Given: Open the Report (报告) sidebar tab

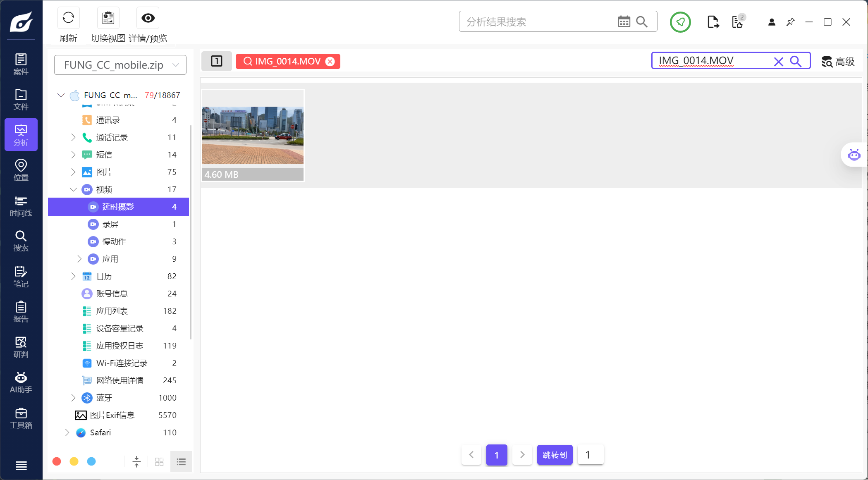Looking at the screenshot, I should [x=21, y=312].
